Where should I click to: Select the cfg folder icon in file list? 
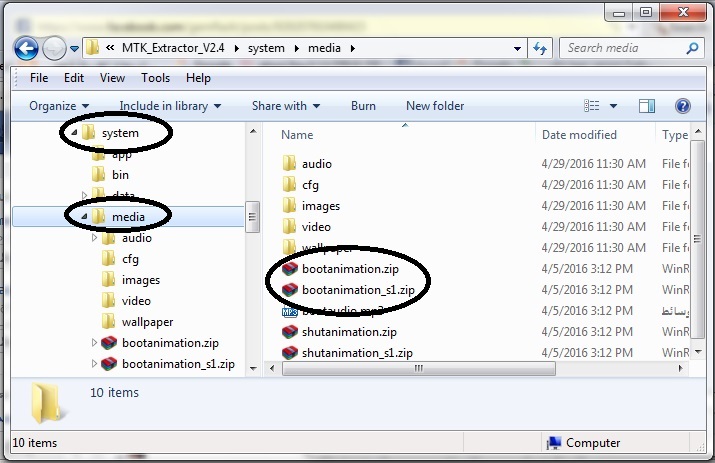pos(289,184)
